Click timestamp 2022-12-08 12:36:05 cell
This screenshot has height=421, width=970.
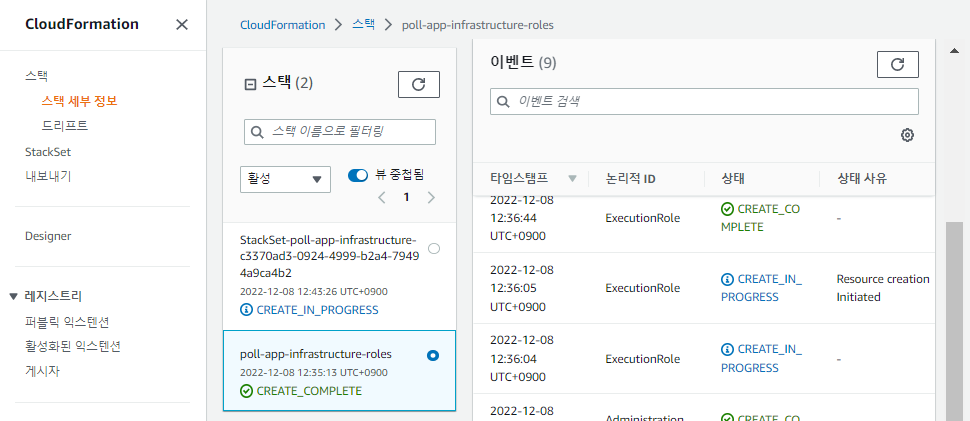[x=522, y=288]
